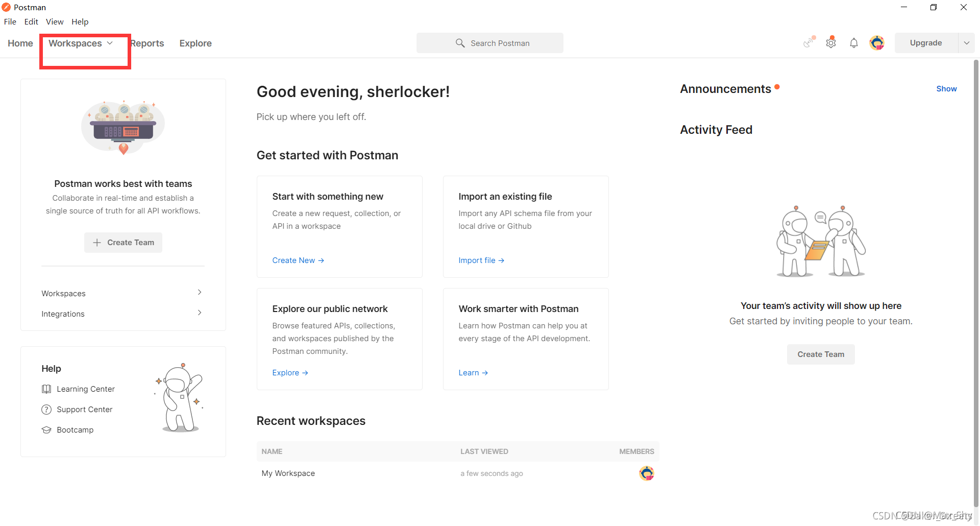The width and height of the screenshot is (980, 526).
Task: Show the Announcements section
Action: 946,89
